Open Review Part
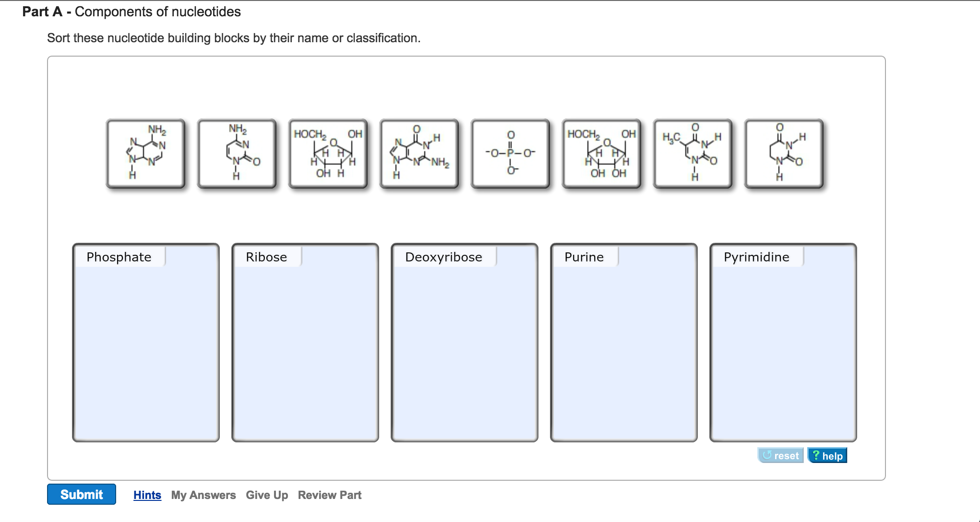 (x=329, y=495)
